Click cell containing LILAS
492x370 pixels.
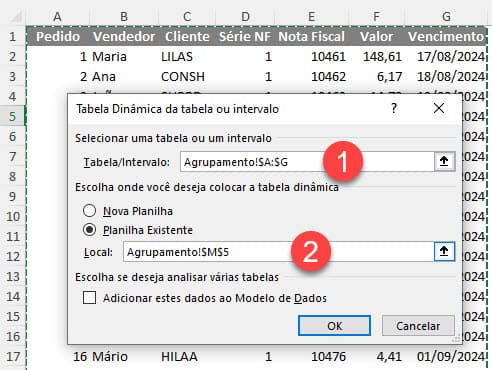click(x=187, y=56)
